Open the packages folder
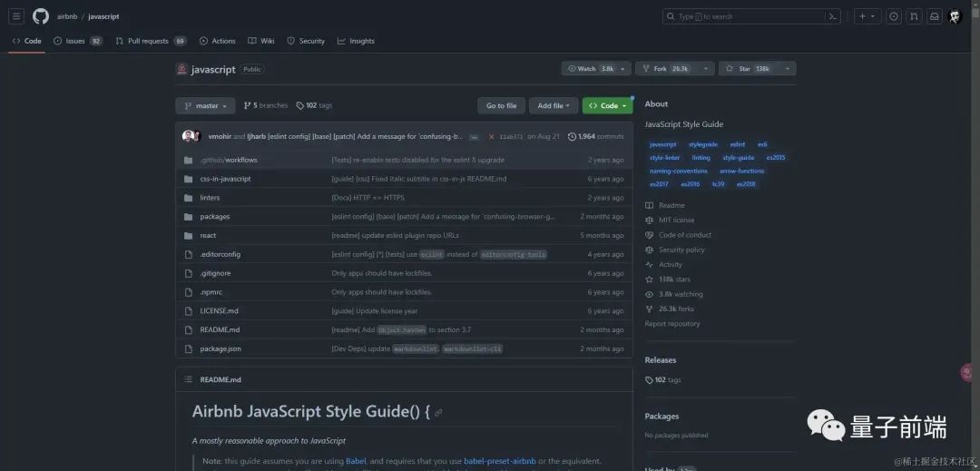980x471 pixels. coord(215,217)
